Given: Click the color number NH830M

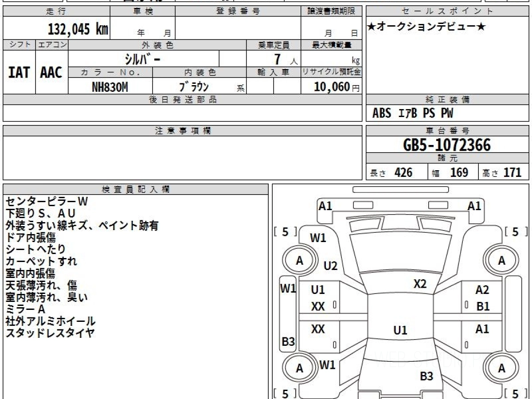Looking at the screenshot, I should [x=110, y=87].
